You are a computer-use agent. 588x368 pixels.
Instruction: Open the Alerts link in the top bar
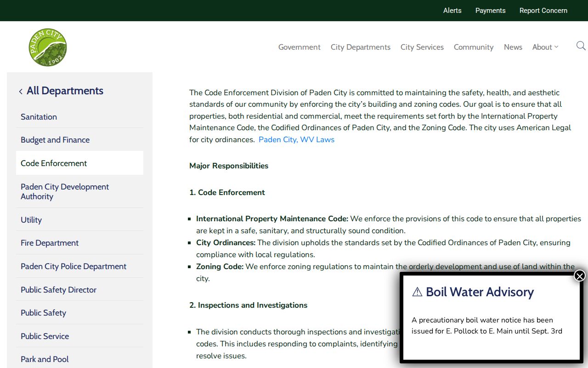tap(452, 11)
